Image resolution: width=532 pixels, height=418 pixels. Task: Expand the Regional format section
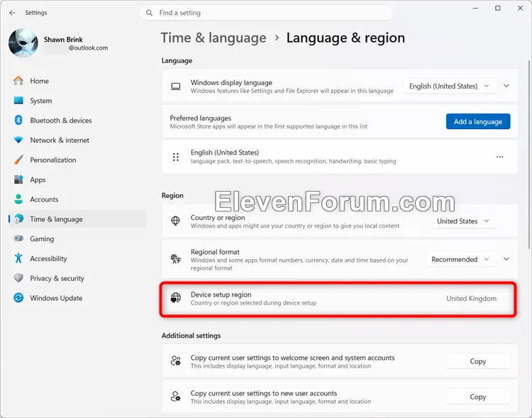click(x=506, y=259)
